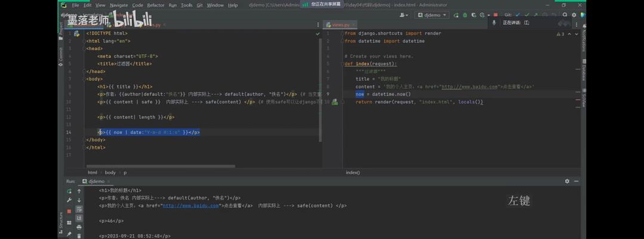Click the horizontal scrollbar under index.html editor
Viewport: 644px width, 239px height.
(x=160, y=166)
